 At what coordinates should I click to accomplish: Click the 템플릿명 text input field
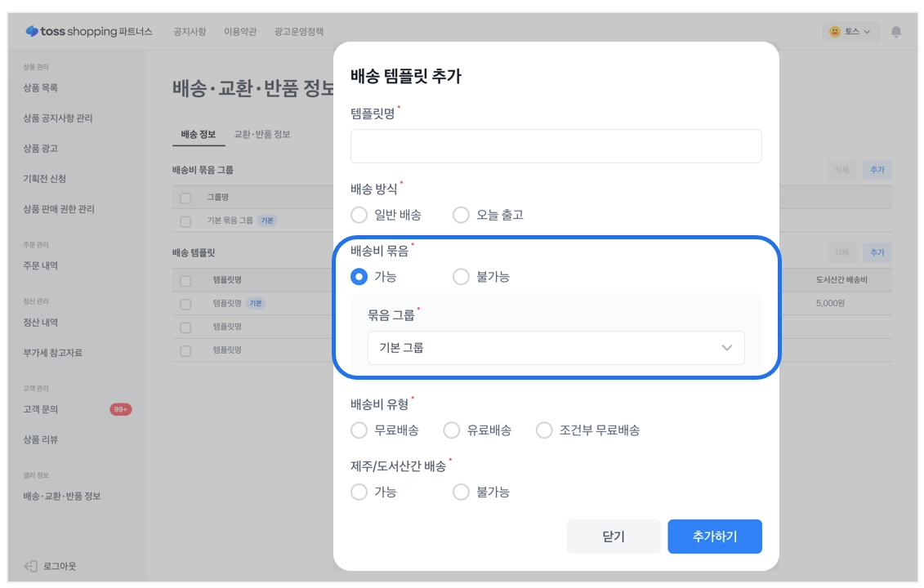(x=556, y=146)
